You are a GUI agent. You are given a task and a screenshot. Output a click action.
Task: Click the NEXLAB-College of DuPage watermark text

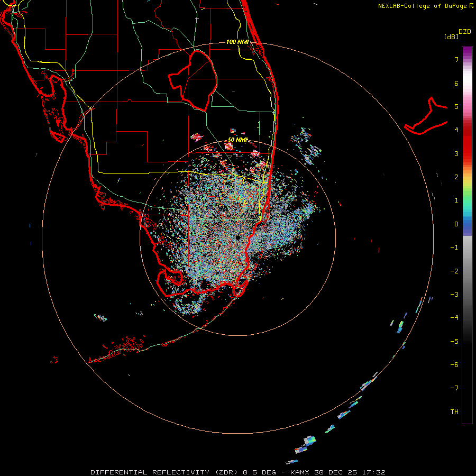(425, 6)
